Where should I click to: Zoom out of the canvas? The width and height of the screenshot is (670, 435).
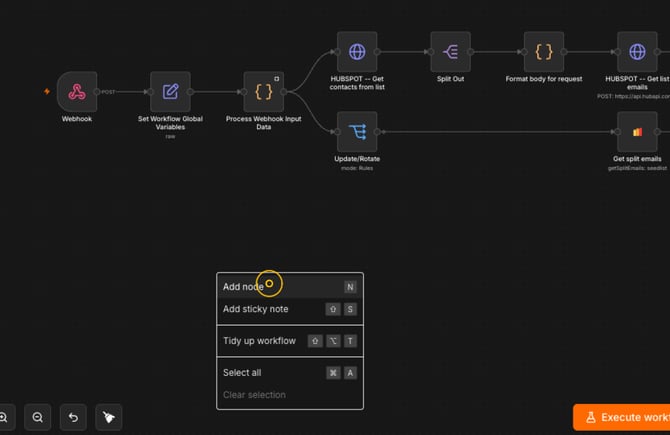pyautogui.click(x=38, y=417)
